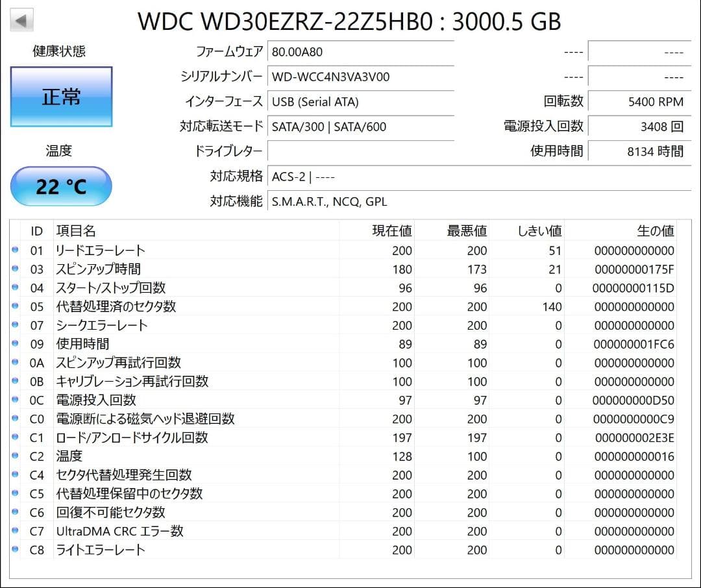This screenshot has height=588, width=701.
Task: Click status dot for C4 セクタ代替処理発生回数
Action: pyautogui.click(x=15, y=474)
